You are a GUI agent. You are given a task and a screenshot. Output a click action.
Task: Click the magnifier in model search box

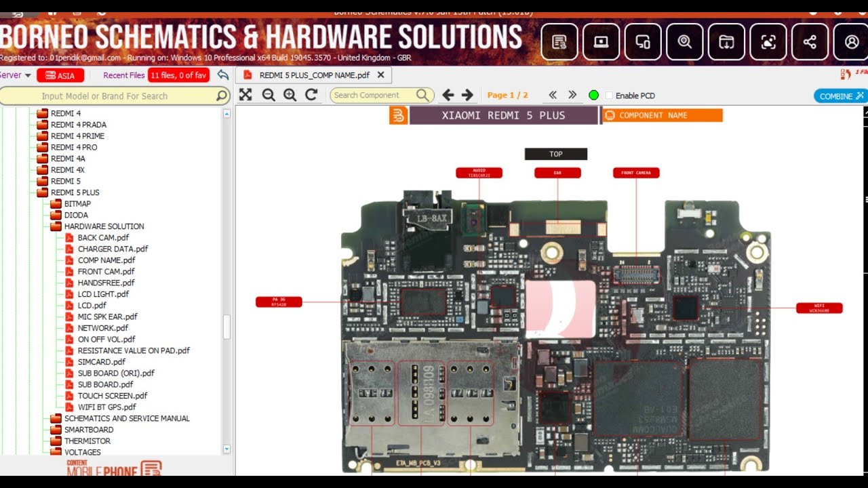tap(222, 96)
